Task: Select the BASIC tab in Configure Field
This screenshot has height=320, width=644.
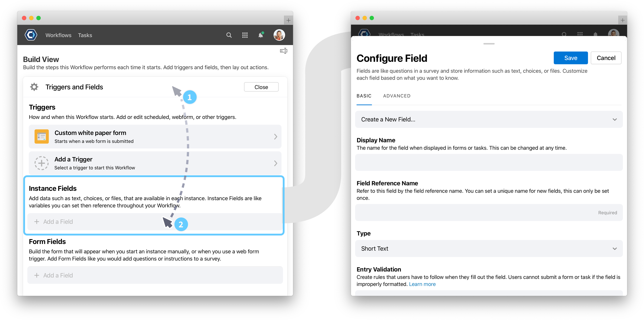Action: (x=363, y=96)
